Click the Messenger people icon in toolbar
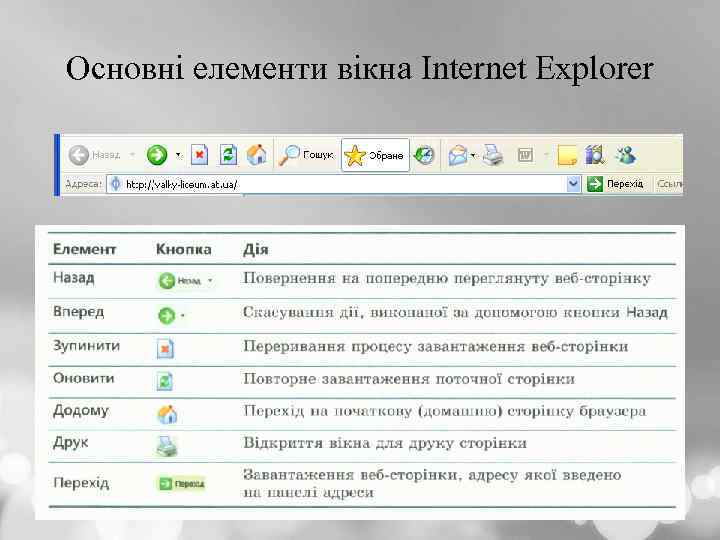This screenshot has width=720, height=540. pos(625,155)
